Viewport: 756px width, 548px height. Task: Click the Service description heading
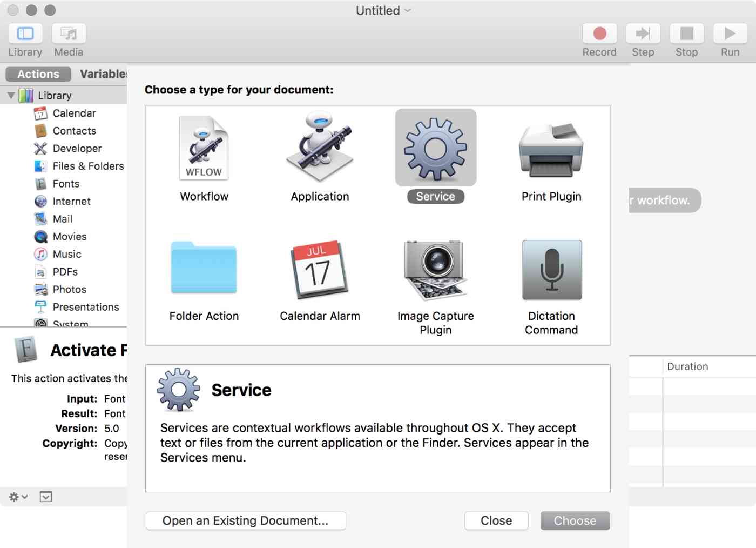241,390
